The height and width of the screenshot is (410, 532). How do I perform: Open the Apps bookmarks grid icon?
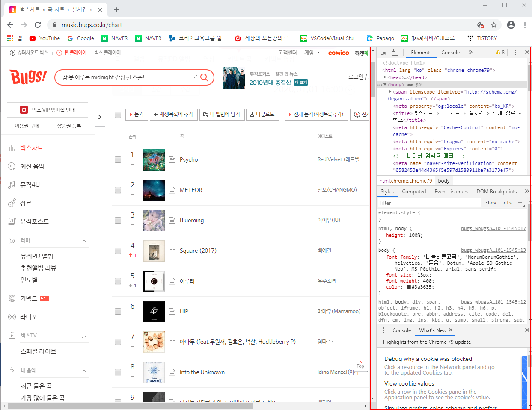point(10,38)
